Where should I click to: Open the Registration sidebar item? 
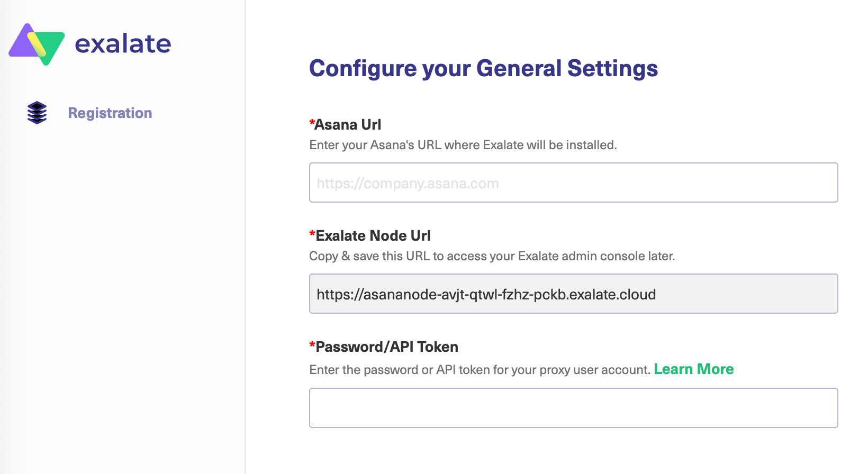pyautogui.click(x=110, y=113)
